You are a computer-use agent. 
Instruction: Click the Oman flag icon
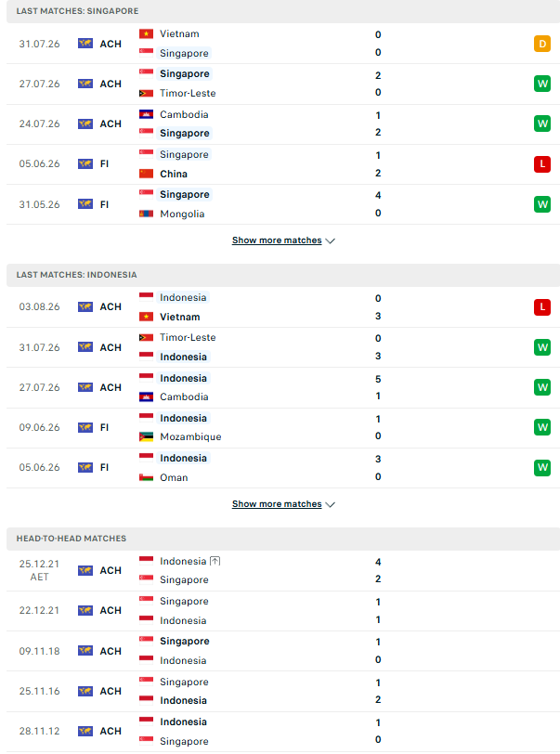point(146,477)
